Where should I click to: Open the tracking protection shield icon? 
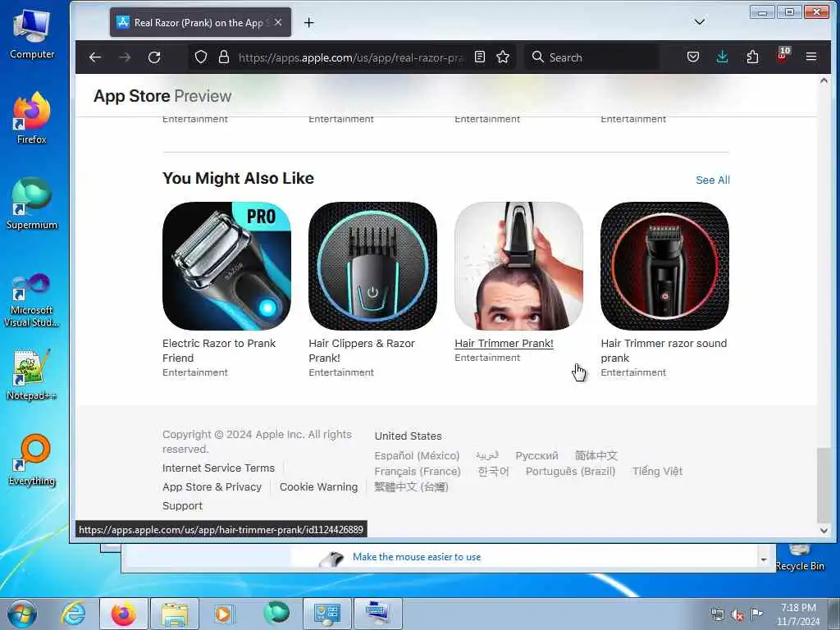point(201,57)
